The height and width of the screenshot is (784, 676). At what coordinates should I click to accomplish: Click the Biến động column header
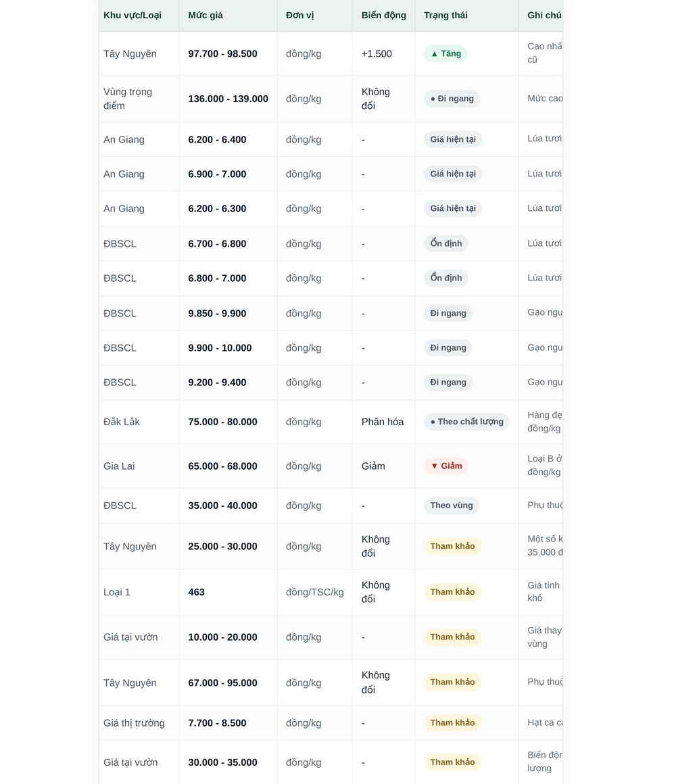click(383, 15)
